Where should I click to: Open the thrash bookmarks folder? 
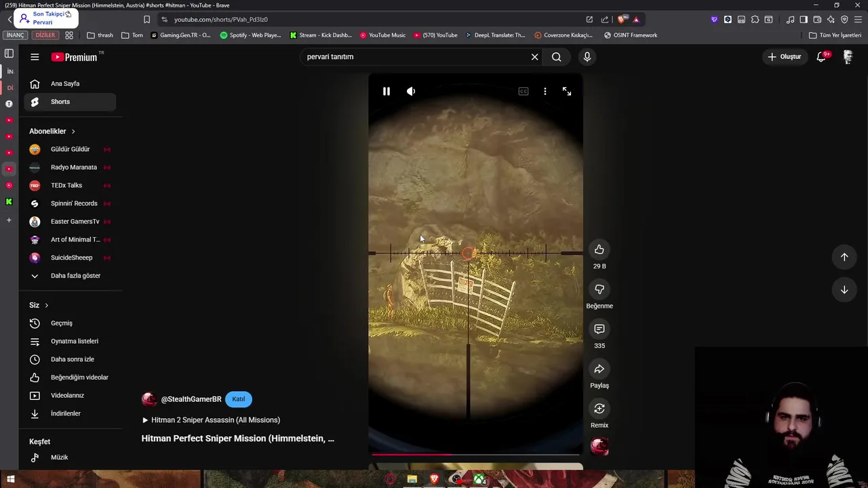tap(100, 35)
